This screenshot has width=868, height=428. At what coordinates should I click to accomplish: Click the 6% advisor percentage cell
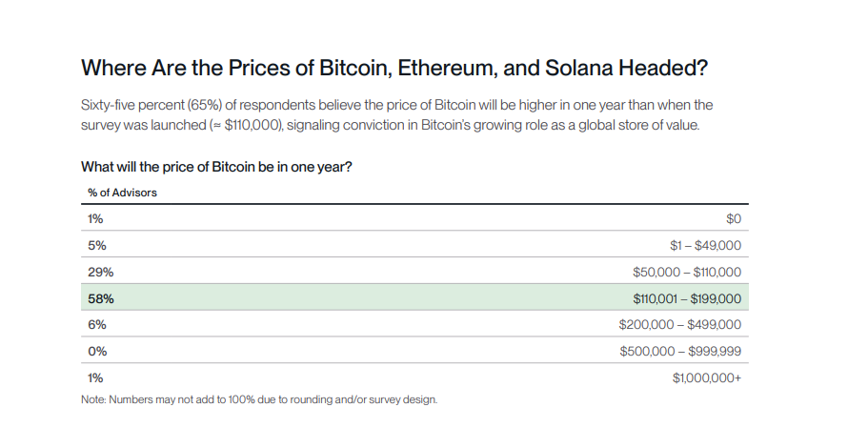pyautogui.click(x=96, y=325)
